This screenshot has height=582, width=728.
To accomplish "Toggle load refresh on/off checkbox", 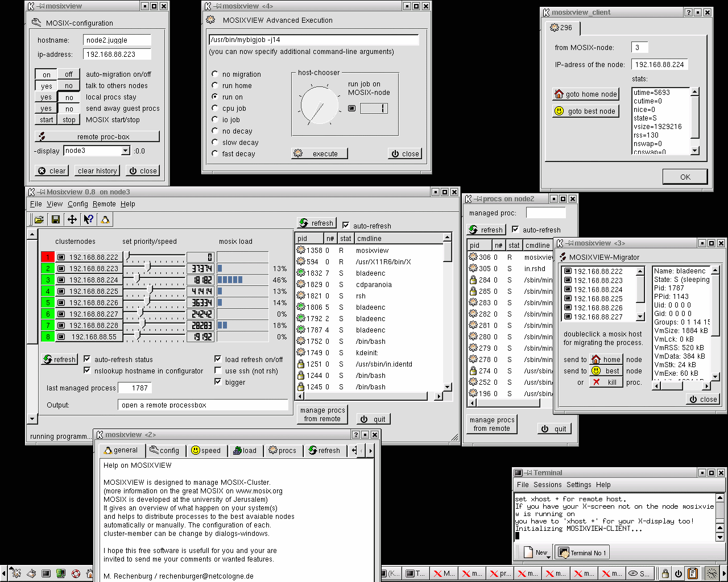I will coord(218,359).
